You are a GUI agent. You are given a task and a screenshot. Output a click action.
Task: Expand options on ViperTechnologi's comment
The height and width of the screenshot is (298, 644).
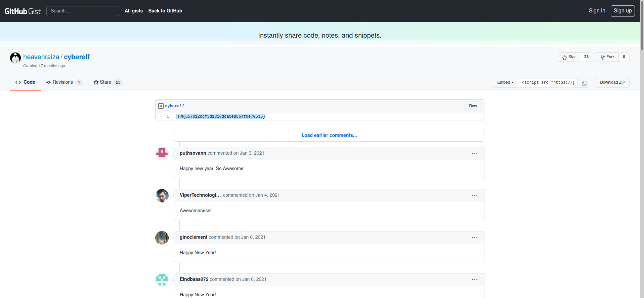pyautogui.click(x=474, y=195)
